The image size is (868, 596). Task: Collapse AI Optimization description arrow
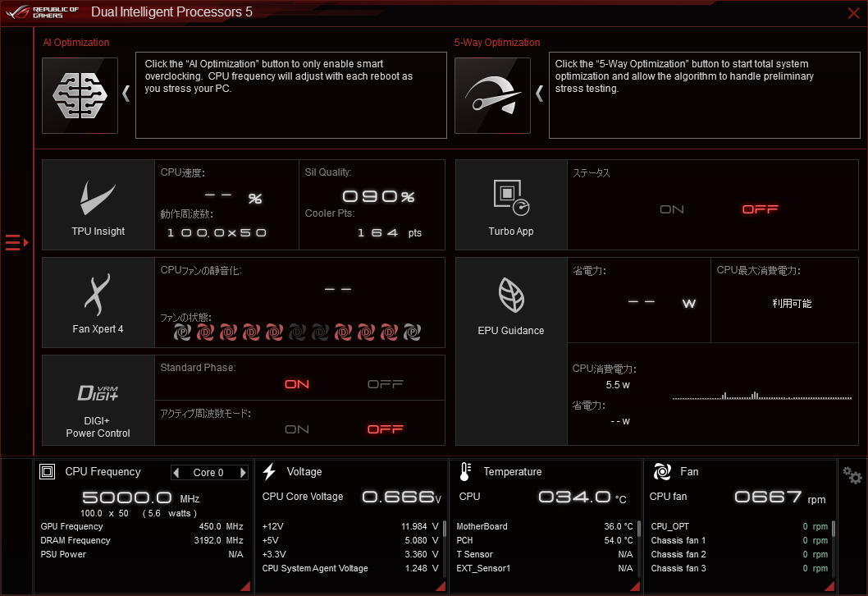[126, 94]
